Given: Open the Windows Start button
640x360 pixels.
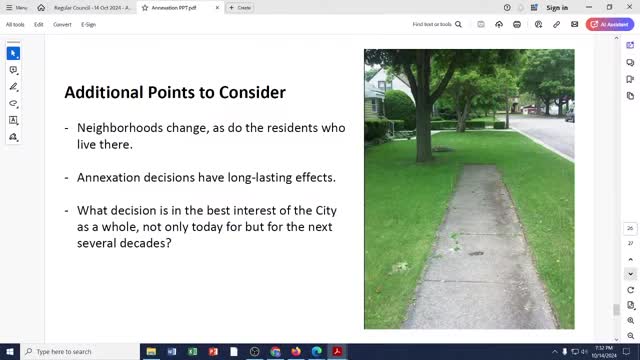Looking at the screenshot, I should 10,351.
